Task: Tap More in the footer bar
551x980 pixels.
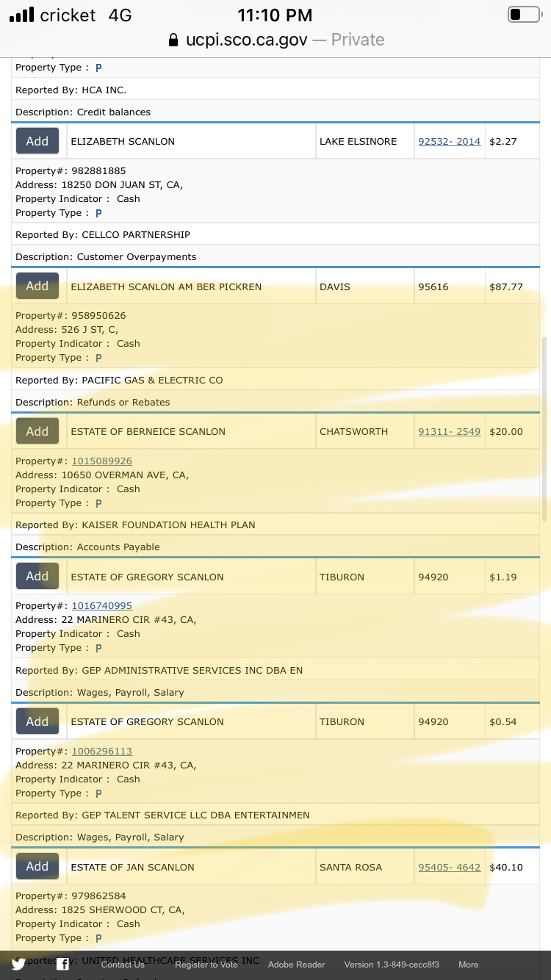Action: (469, 965)
